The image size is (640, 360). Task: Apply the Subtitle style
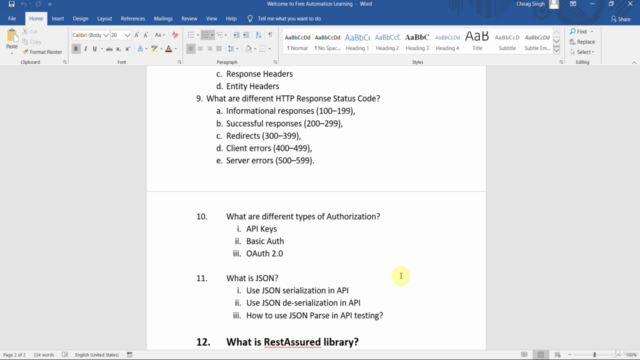tap(507, 42)
